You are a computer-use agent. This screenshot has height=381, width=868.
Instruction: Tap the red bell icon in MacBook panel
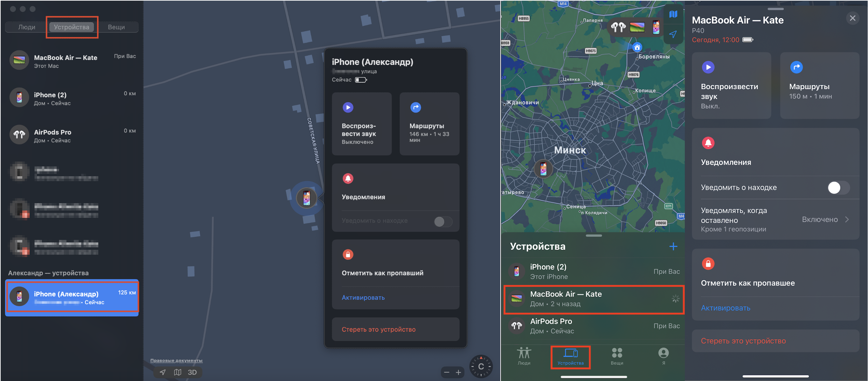[x=708, y=143]
